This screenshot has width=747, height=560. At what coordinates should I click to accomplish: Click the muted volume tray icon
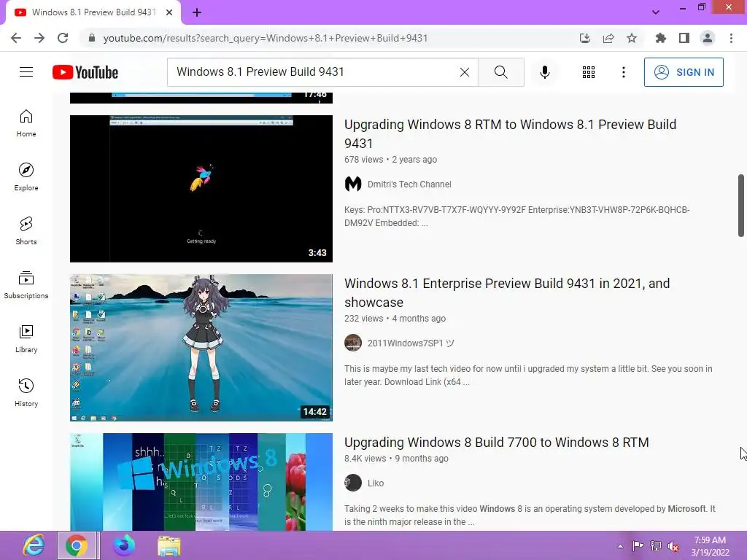(x=673, y=546)
